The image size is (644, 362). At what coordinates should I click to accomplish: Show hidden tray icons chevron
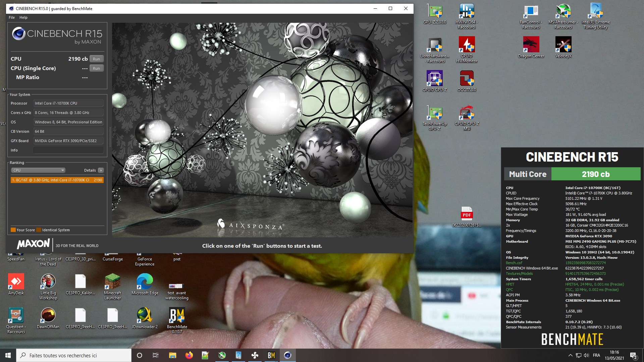[570, 355]
